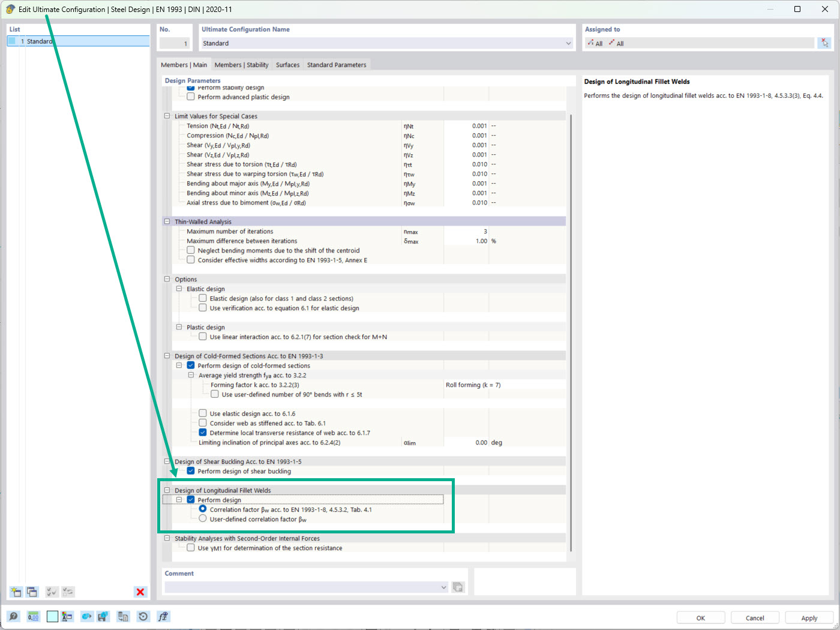Click the multicolor display properties icon
The height and width of the screenshot is (630, 840).
(67, 616)
